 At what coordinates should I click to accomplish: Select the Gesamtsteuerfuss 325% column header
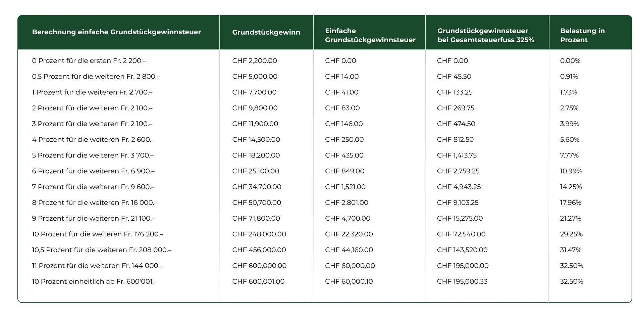(x=486, y=35)
